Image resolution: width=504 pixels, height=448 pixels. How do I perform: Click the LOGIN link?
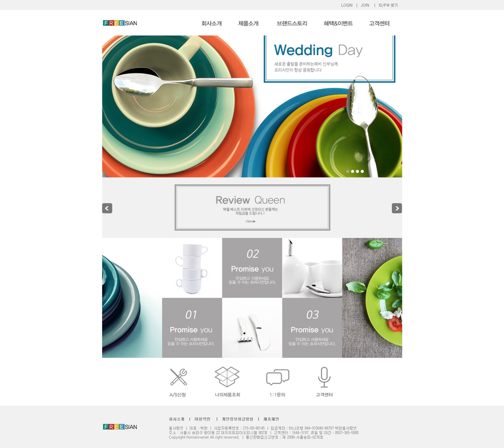point(347,5)
